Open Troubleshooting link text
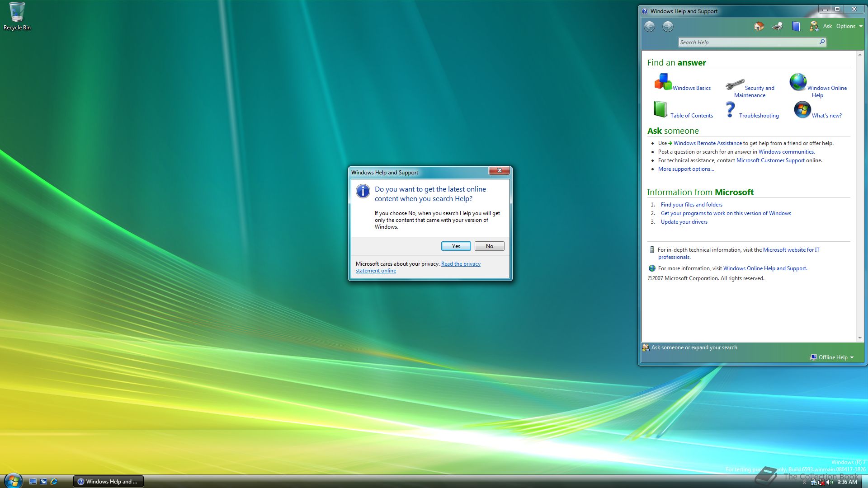Viewport: 868px width, 488px height. point(759,116)
